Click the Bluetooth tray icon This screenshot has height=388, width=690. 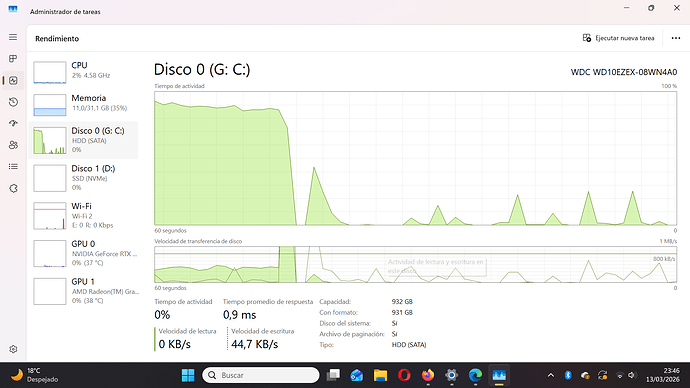(568, 375)
